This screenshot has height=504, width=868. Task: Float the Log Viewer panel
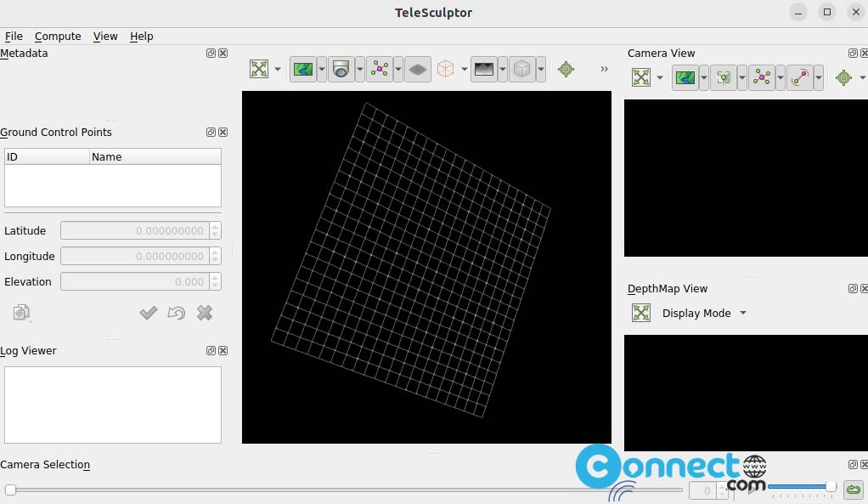coord(211,350)
